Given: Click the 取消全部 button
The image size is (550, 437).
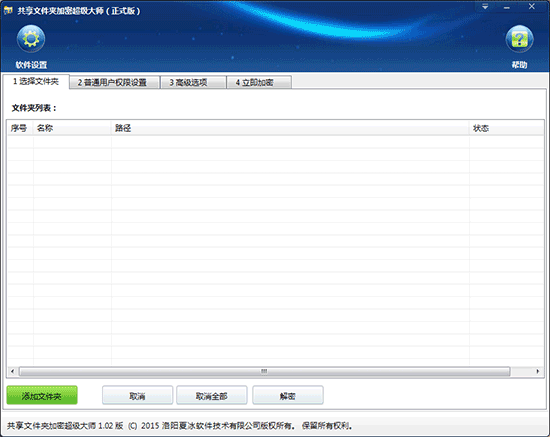Looking at the screenshot, I should tap(212, 396).
